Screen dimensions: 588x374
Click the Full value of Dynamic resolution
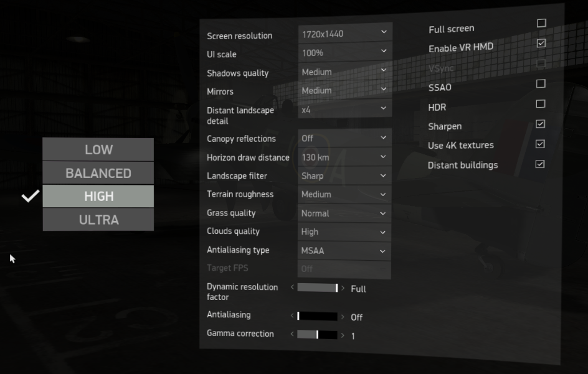[x=358, y=289]
